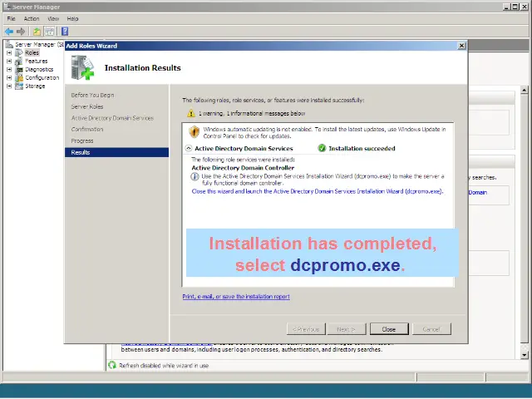This screenshot has width=532, height=399.
Task: Open the View menu
Action: [53, 18]
